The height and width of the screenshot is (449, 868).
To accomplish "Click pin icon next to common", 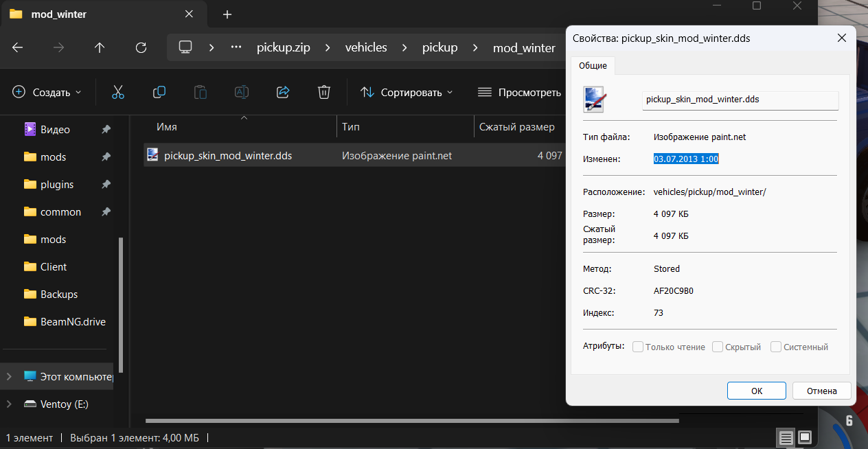I will [106, 211].
